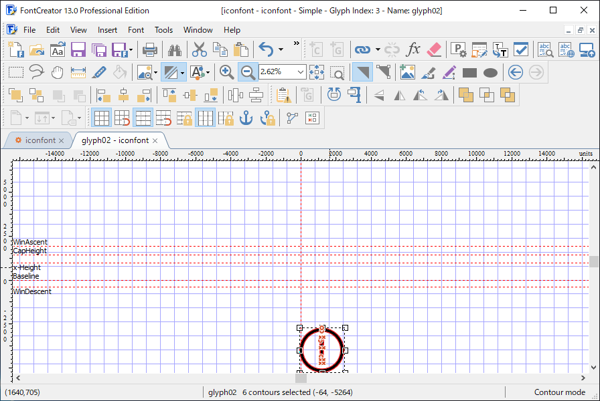Open the zoom percentage 2.62% dropdown
600x401 pixels.
[x=300, y=72]
